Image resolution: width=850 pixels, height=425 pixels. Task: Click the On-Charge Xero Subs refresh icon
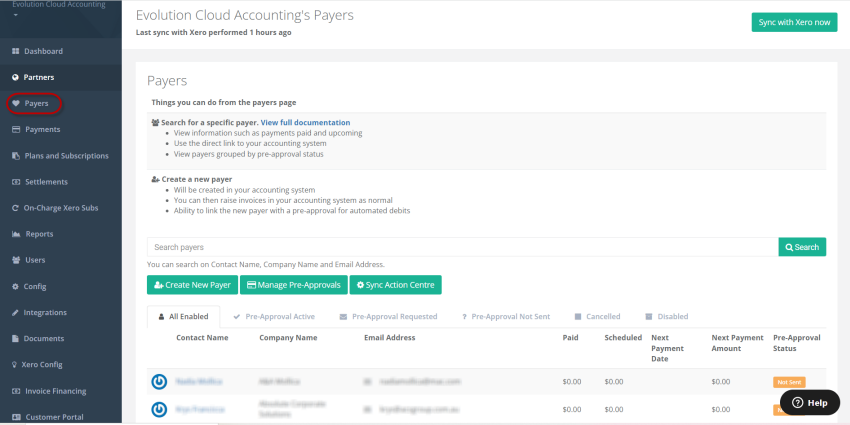click(16, 208)
